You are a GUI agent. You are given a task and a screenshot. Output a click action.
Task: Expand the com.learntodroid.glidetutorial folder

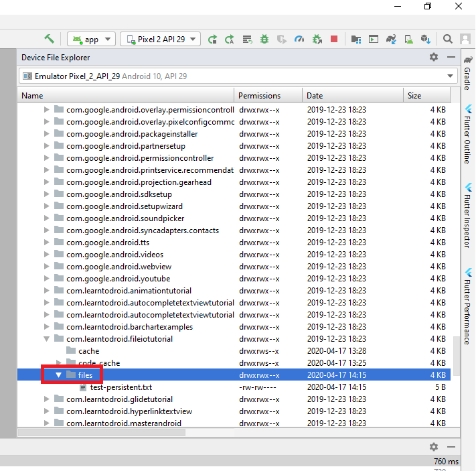47,399
